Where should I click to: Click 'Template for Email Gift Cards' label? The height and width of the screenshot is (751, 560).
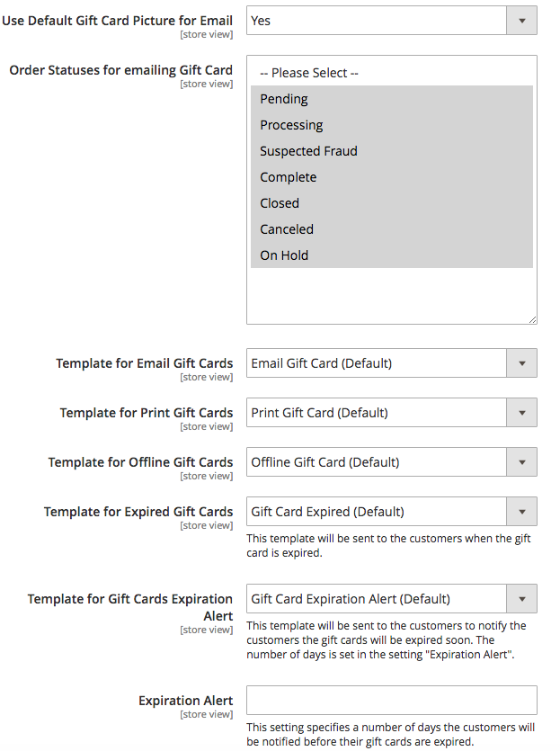pos(145,363)
